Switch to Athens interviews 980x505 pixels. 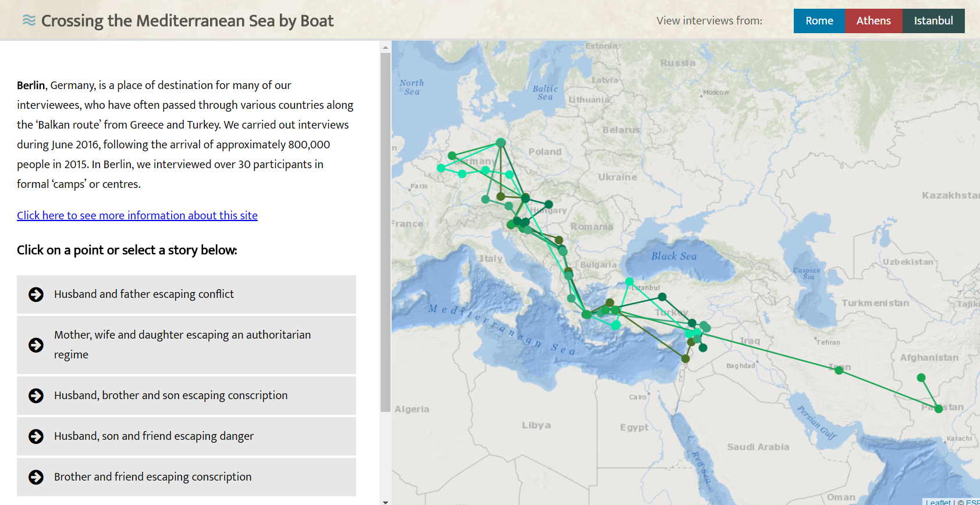[874, 20]
